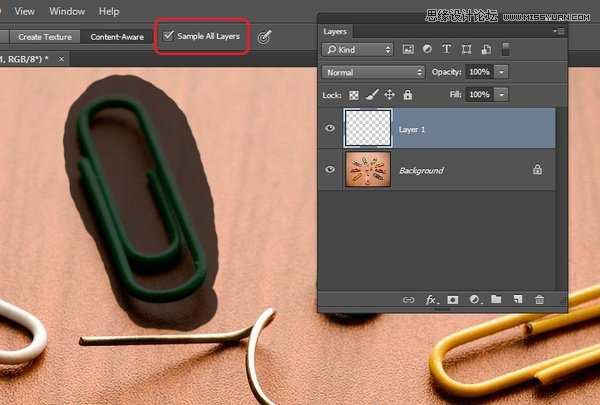Choose the Create Texture option
The height and width of the screenshot is (405, 600).
pyautogui.click(x=44, y=37)
